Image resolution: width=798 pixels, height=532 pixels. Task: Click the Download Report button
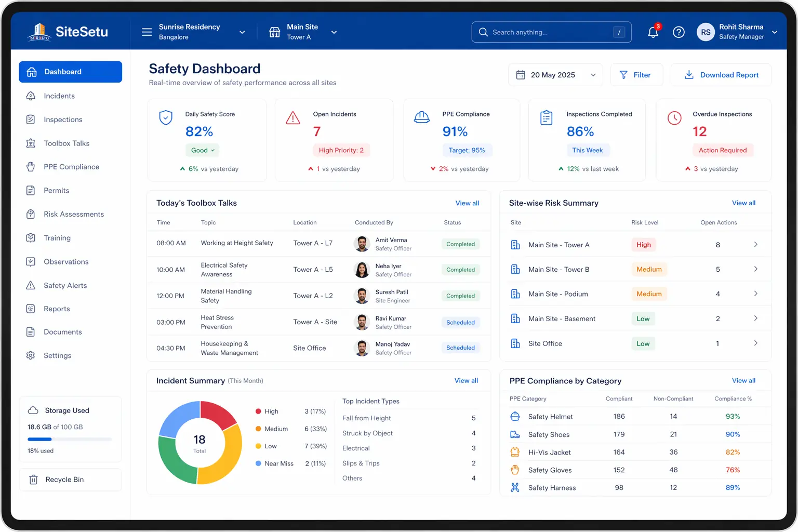point(721,75)
